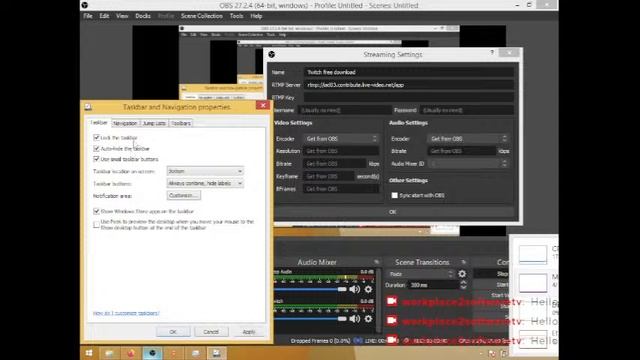This screenshot has width=640, height=360.
Task: Click the Customize notification area button
Action: pyautogui.click(x=184, y=196)
